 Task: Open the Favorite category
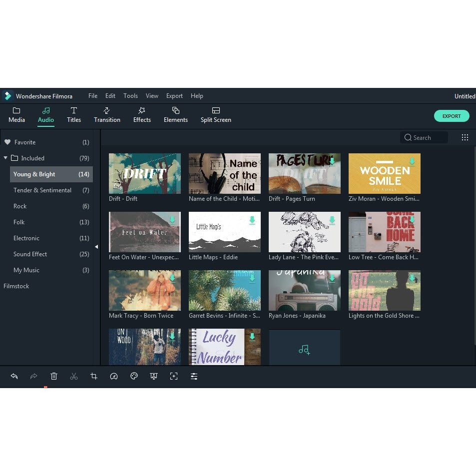pyautogui.click(x=25, y=142)
